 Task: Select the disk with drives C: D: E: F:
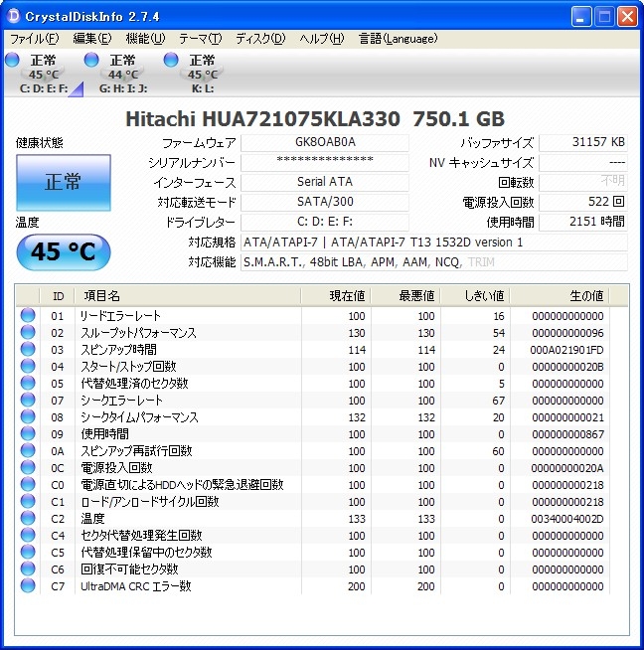coord(44,74)
